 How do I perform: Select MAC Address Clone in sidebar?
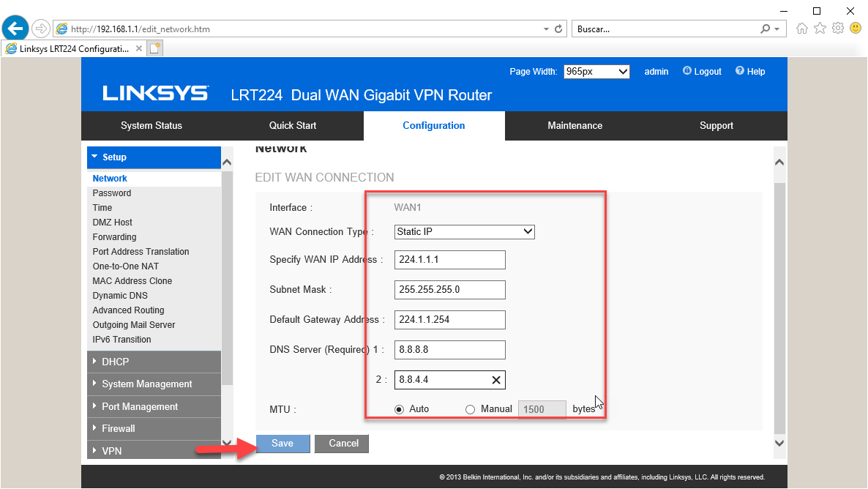[x=132, y=281]
